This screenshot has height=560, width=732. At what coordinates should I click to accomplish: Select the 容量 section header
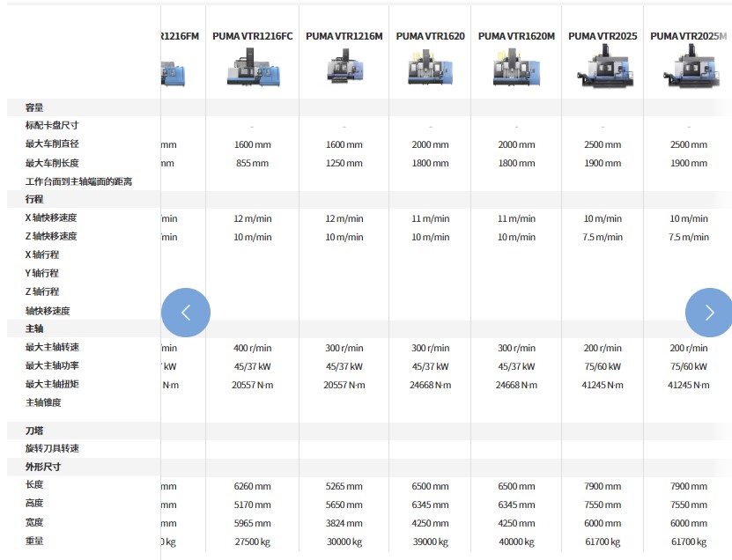tap(34, 107)
